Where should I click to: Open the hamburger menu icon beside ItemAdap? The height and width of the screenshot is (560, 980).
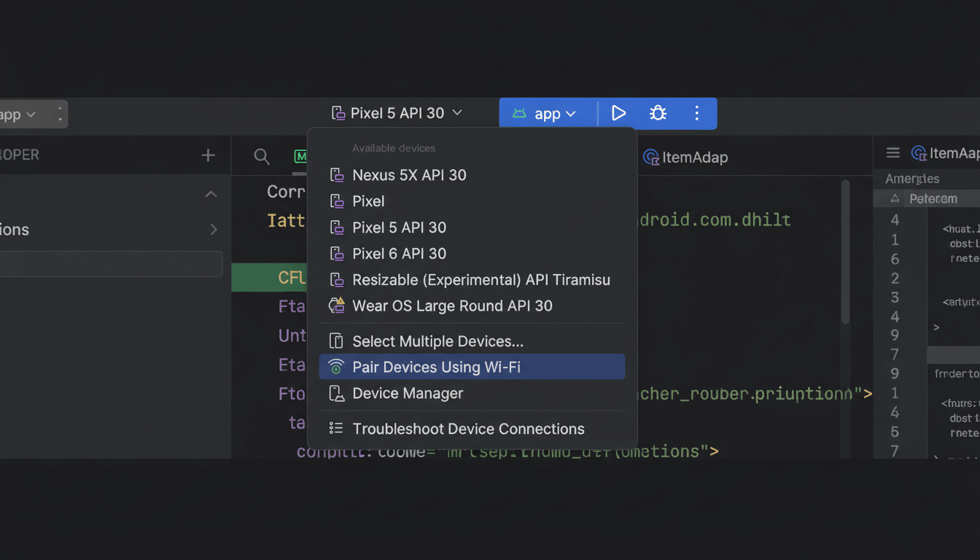892,152
